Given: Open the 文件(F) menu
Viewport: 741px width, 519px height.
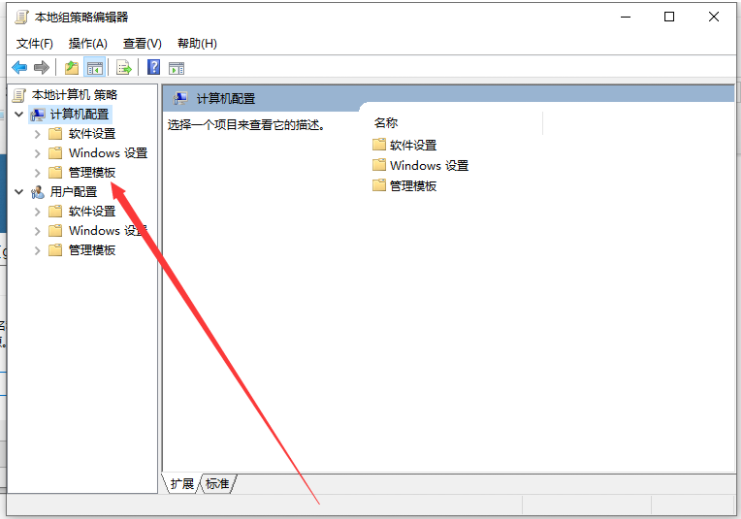Looking at the screenshot, I should coord(34,43).
